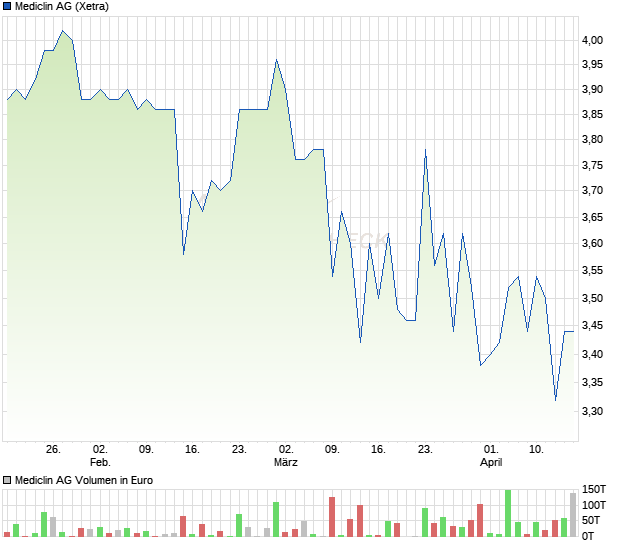Click the 3,80 price axis label

point(592,139)
